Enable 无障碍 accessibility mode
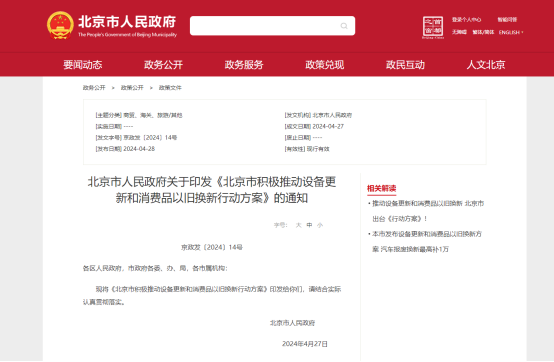This screenshot has height=362, width=554. point(459,32)
